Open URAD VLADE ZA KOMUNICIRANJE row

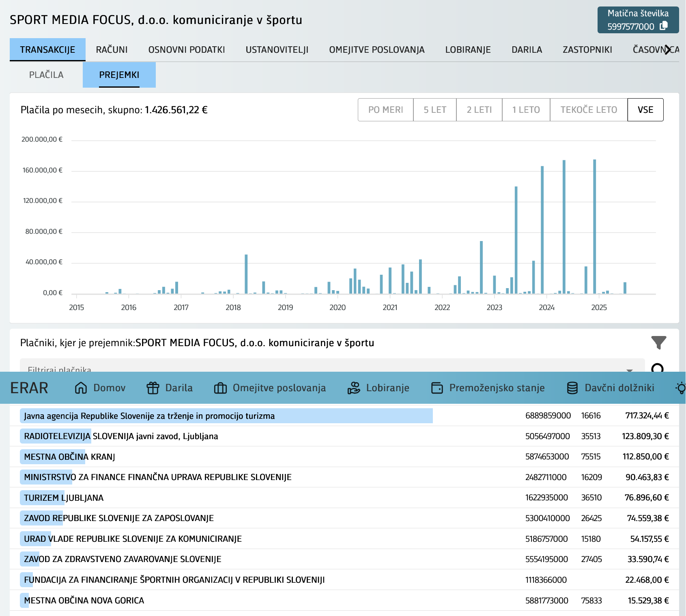[x=344, y=538]
